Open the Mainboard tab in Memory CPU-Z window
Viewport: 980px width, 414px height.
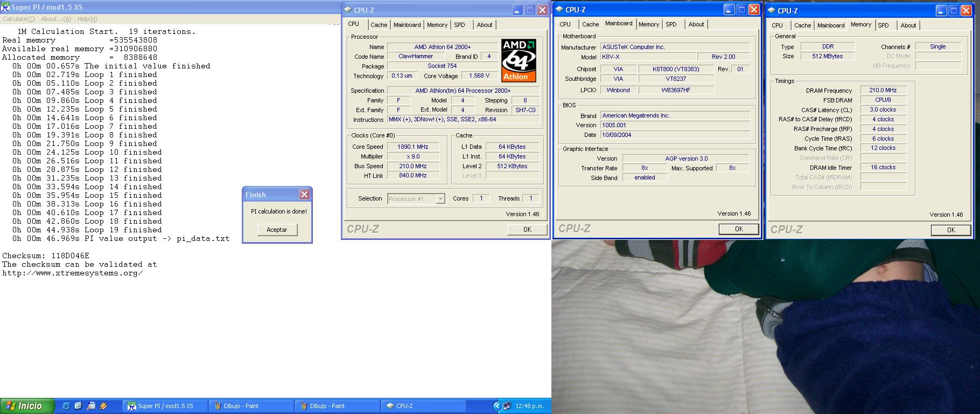click(x=831, y=25)
